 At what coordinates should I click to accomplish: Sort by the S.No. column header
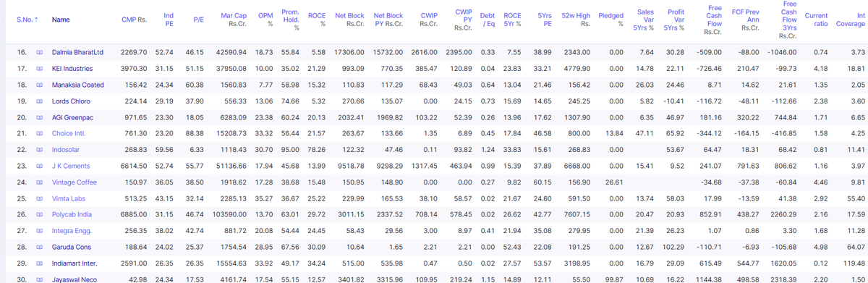(27, 20)
